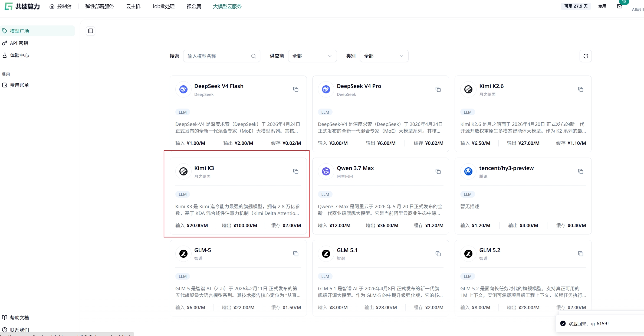Open 费用账单 in the sidebar
The height and width of the screenshot is (336, 644).
(x=38, y=85)
